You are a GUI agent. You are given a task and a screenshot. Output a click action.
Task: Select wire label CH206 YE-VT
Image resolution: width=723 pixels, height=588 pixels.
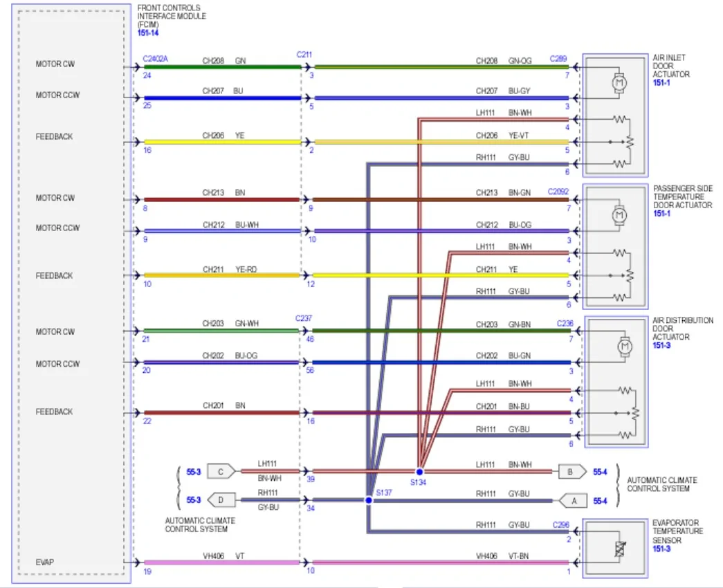tap(502, 136)
